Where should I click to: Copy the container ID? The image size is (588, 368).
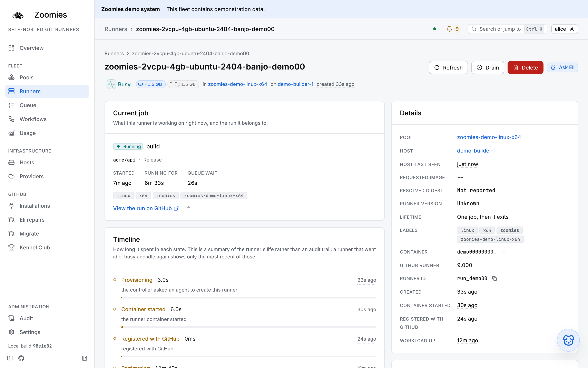[504, 252]
